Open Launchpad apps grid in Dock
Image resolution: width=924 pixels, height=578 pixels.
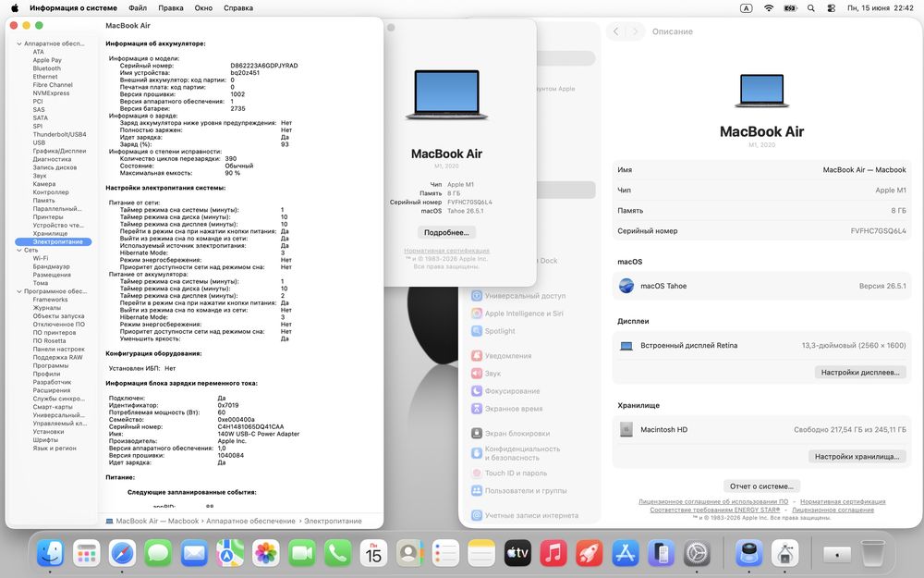point(86,553)
